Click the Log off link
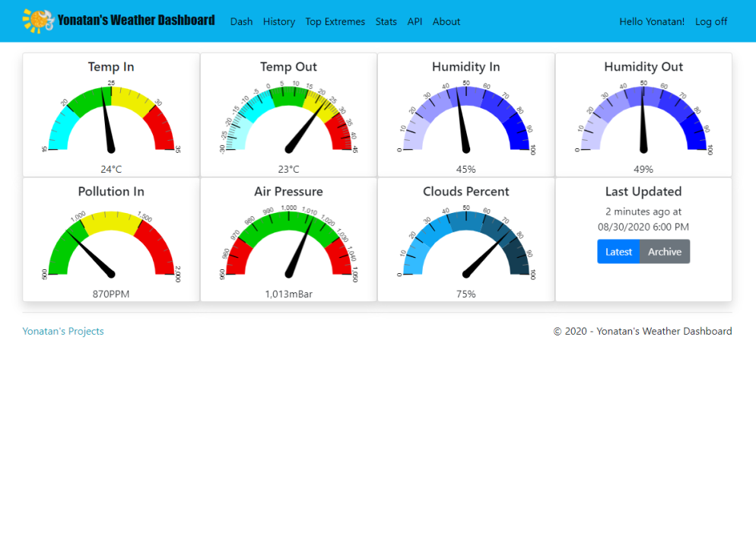Viewport: 756px width, 544px height. tap(711, 22)
